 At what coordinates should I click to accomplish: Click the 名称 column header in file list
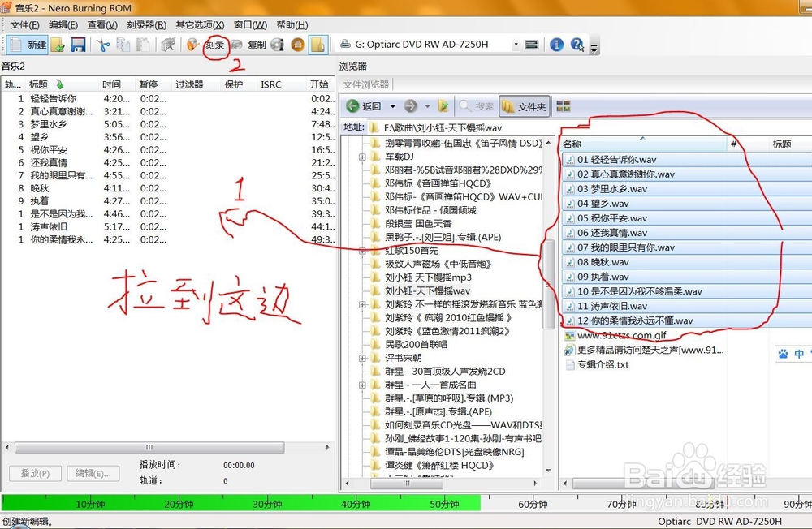click(x=644, y=144)
